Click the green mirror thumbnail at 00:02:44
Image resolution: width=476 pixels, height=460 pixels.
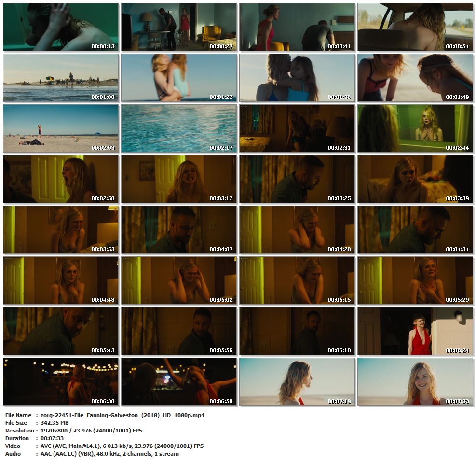click(415, 128)
